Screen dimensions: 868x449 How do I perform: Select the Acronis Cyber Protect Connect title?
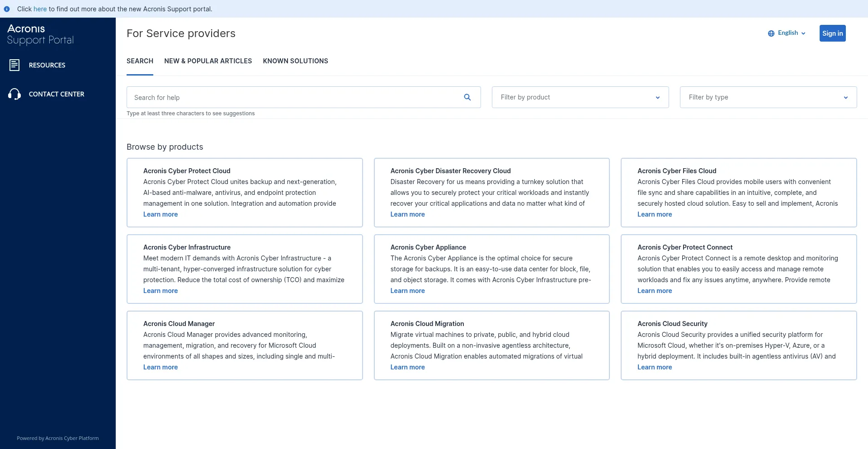[685, 247]
